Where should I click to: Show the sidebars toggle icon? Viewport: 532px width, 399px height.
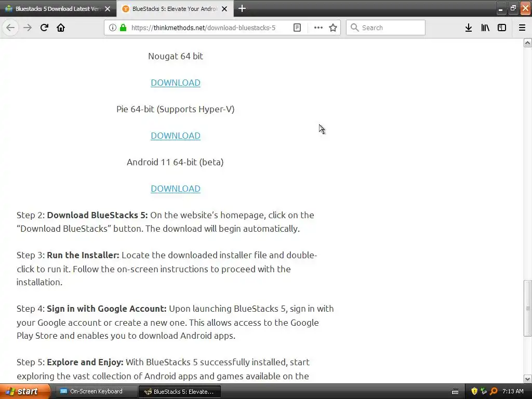502,28
